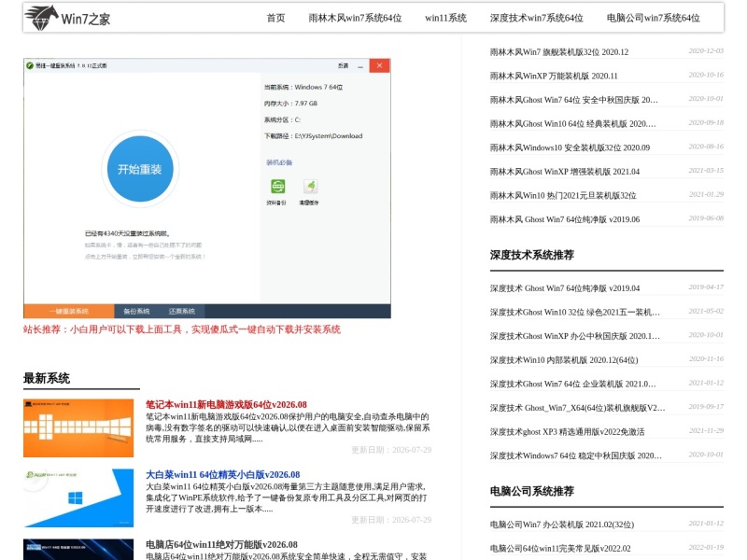Click the 大白菜 blue Windows thumbnail
The image size is (747, 560).
coord(78,498)
